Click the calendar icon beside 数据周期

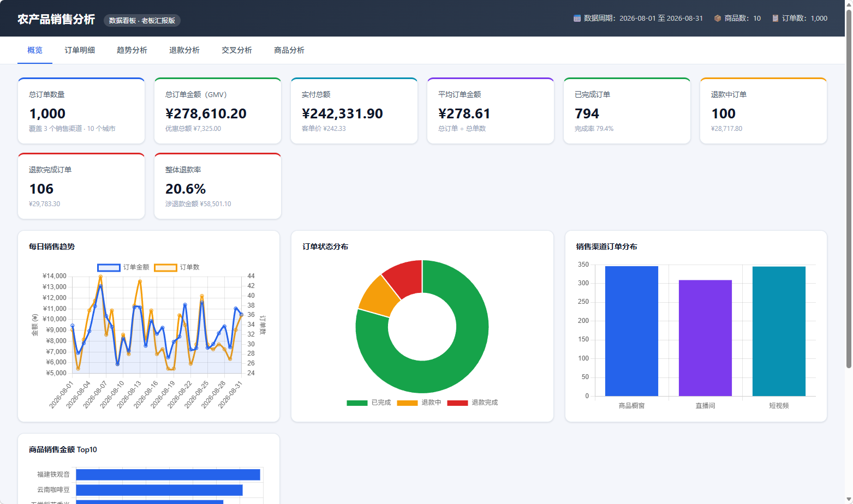click(x=577, y=19)
